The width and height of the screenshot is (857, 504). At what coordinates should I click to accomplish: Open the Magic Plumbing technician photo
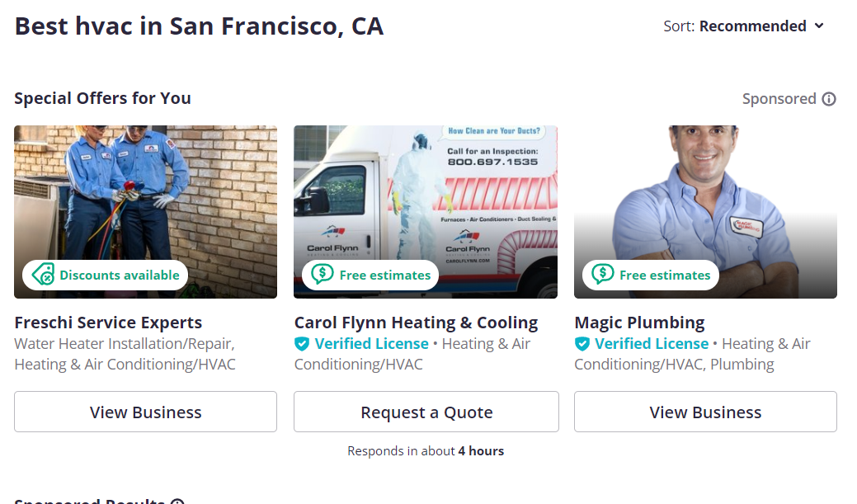[705, 198]
